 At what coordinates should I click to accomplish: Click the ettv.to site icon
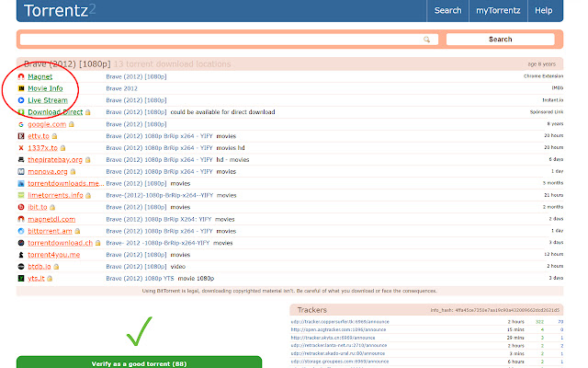(x=21, y=136)
